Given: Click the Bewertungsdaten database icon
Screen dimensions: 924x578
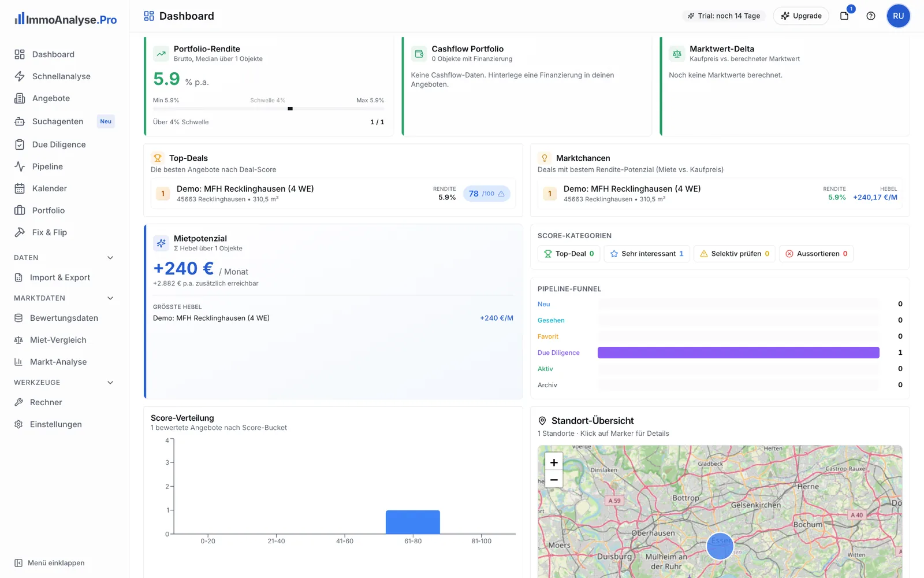Looking at the screenshot, I should point(18,318).
